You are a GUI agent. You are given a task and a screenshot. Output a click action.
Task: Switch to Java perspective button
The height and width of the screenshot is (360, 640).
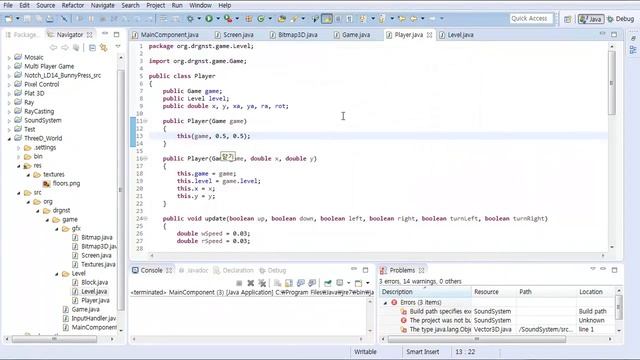(x=591, y=19)
